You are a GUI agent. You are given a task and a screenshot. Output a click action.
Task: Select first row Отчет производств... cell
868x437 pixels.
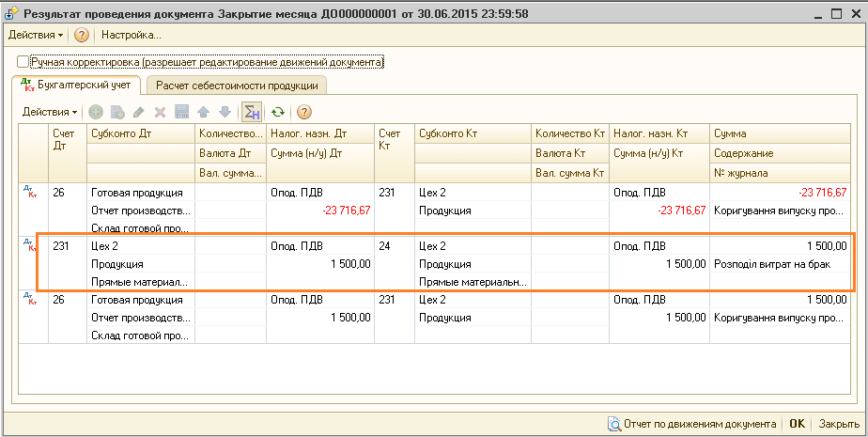141,211
